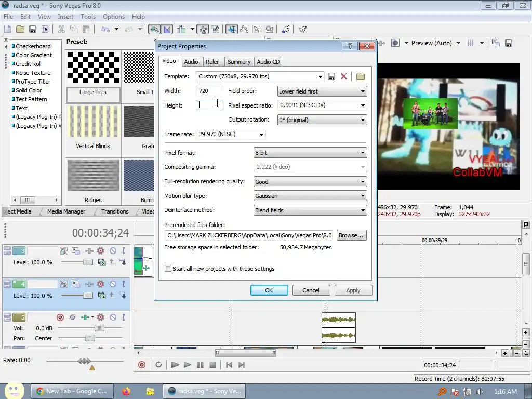Screen dimensions: 532x399
Task: Click OK in Project Properties
Action: [x=269, y=290]
